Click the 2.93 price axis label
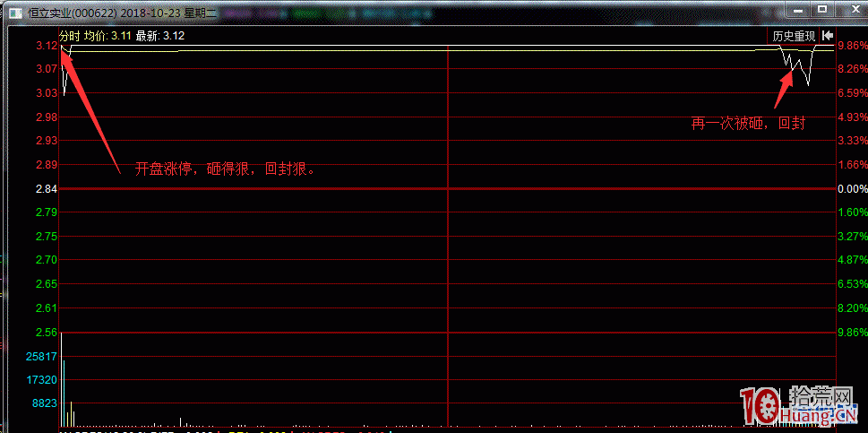868x433 pixels. point(47,141)
